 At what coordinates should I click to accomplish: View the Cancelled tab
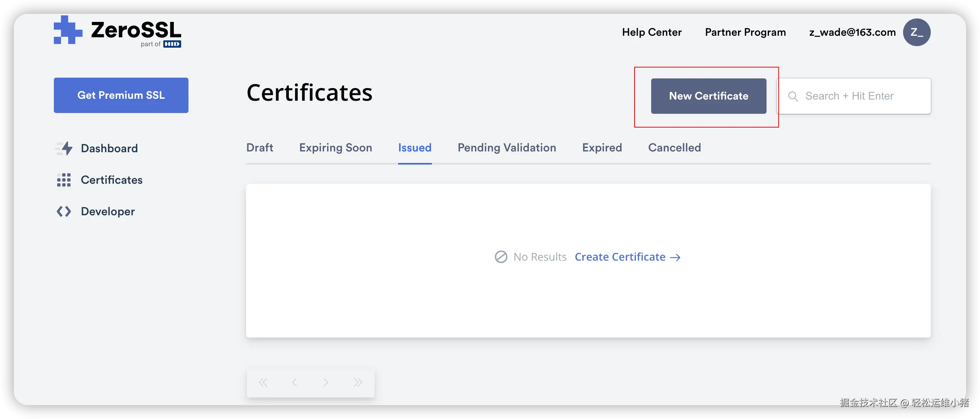click(x=674, y=148)
